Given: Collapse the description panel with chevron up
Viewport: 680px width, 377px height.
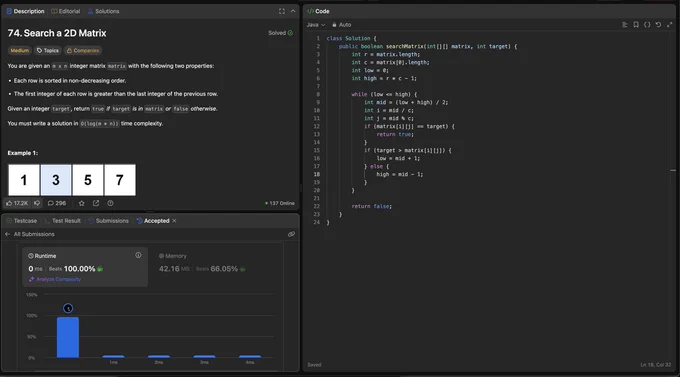Looking at the screenshot, I should tap(293, 11).
